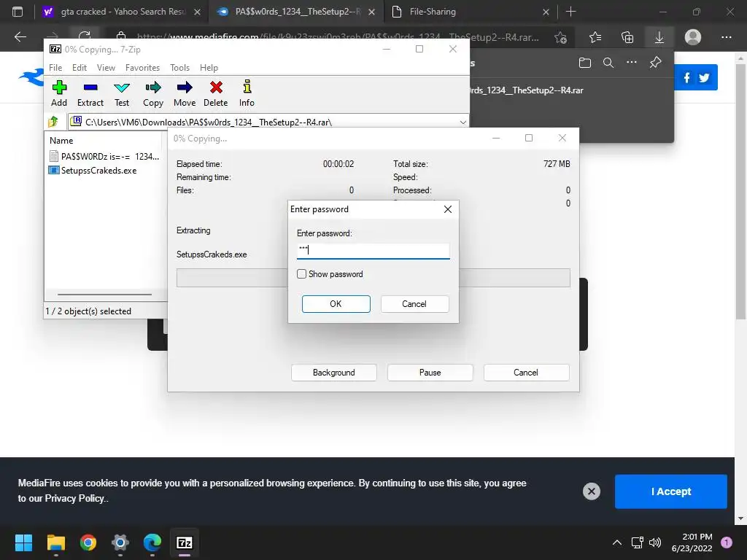Open Windows Start menu
The image size is (747, 560).
click(x=23, y=542)
